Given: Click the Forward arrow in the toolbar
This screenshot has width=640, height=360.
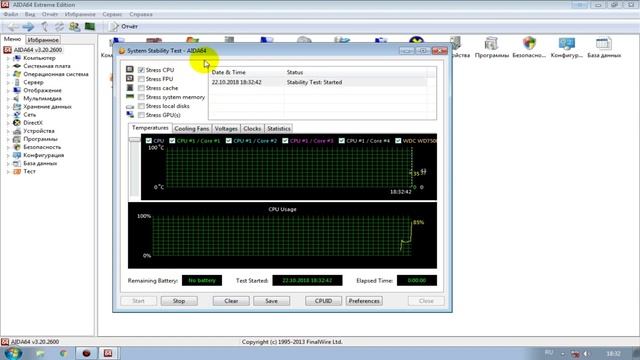Looking at the screenshot, I should (x=28, y=27).
